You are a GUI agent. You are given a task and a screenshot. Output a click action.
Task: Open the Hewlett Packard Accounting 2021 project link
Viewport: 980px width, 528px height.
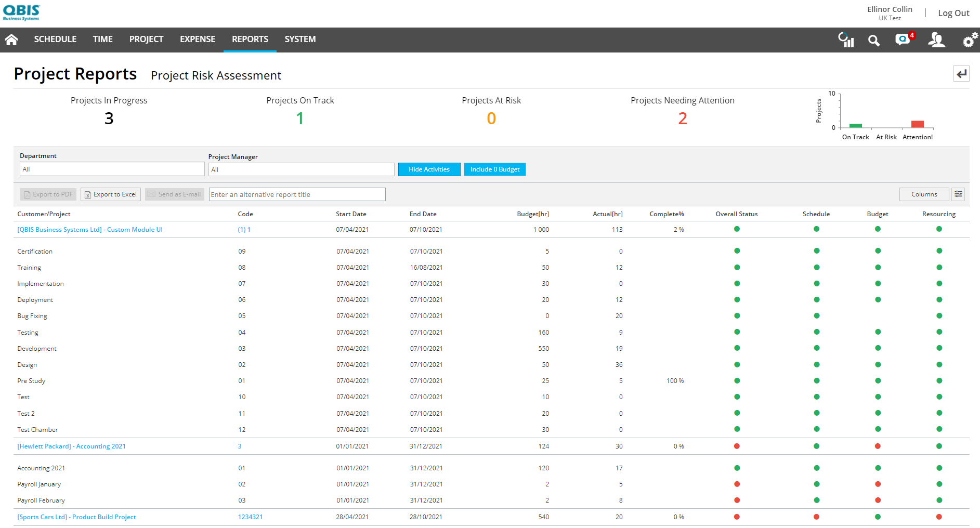tap(71, 446)
